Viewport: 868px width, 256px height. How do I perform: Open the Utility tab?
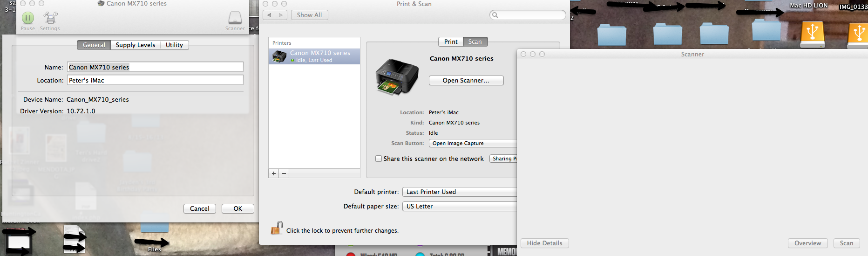pyautogui.click(x=174, y=45)
